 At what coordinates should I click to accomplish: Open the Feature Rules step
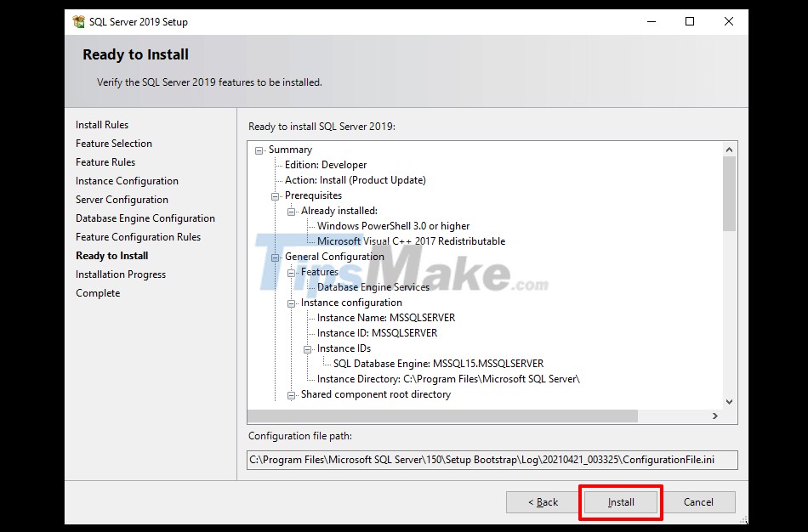pyautogui.click(x=105, y=162)
